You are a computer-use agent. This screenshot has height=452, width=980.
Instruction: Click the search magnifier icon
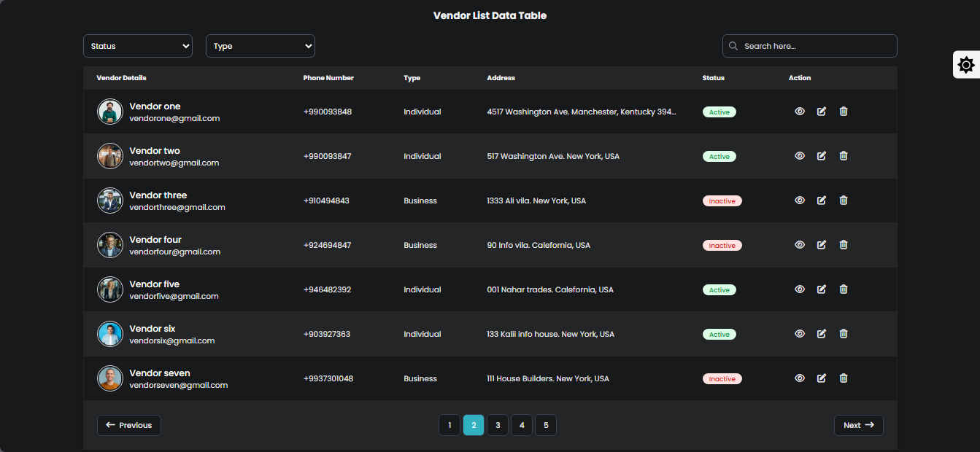tap(733, 46)
